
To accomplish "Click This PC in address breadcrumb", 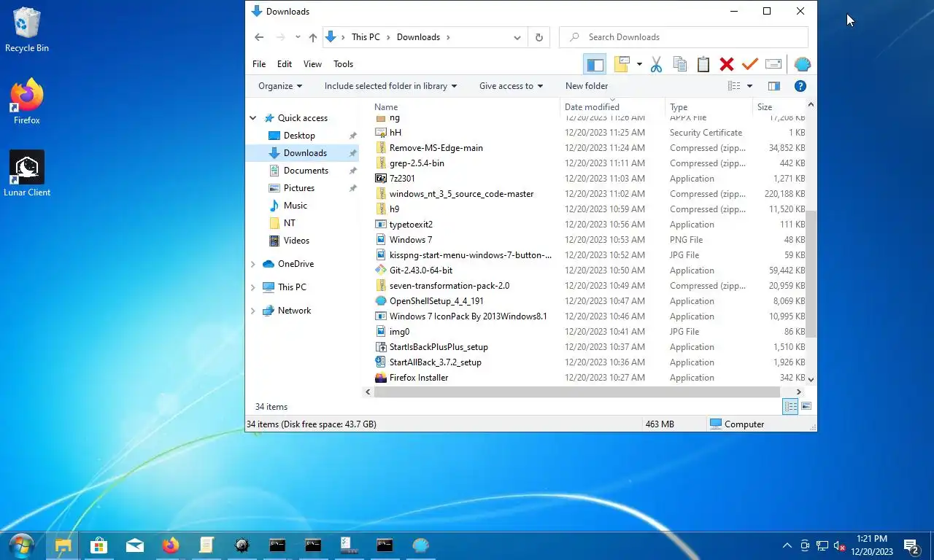I will click(366, 37).
